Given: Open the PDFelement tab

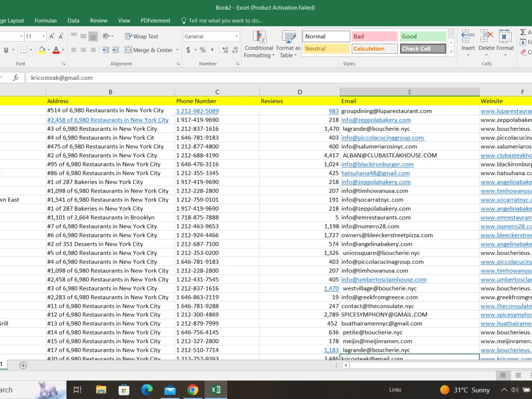Looking at the screenshot, I should (x=155, y=21).
